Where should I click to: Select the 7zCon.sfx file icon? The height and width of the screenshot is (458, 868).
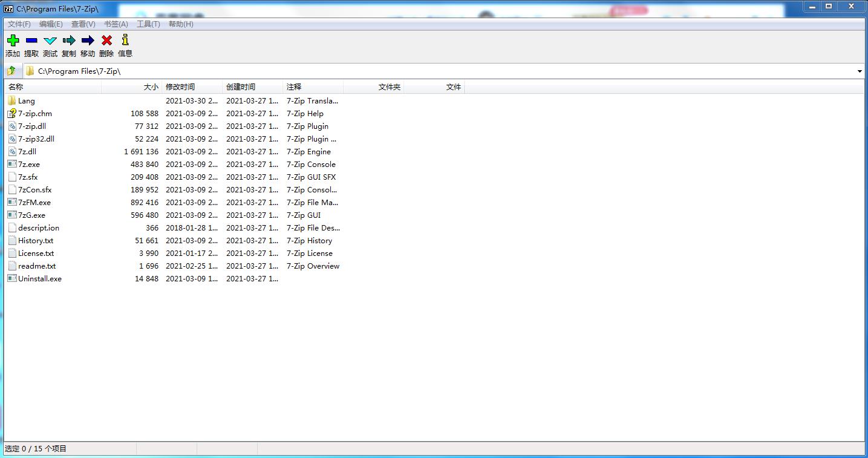12,190
